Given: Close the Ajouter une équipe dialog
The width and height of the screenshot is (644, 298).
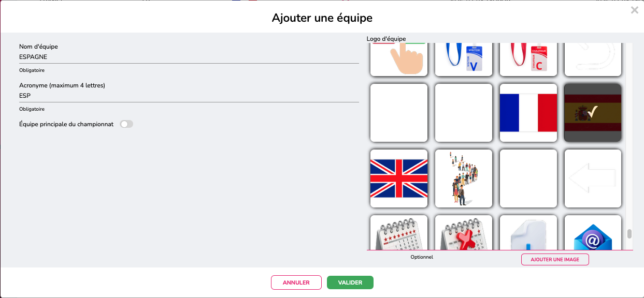Looking at the screenshot, I should click(635, 10).
